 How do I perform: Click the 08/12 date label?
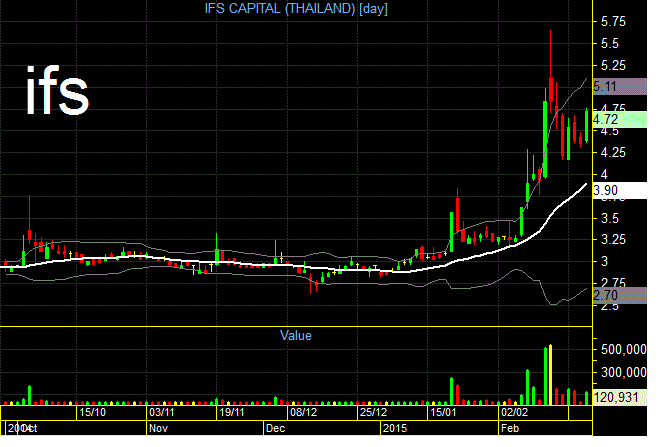tap(303, 412)
